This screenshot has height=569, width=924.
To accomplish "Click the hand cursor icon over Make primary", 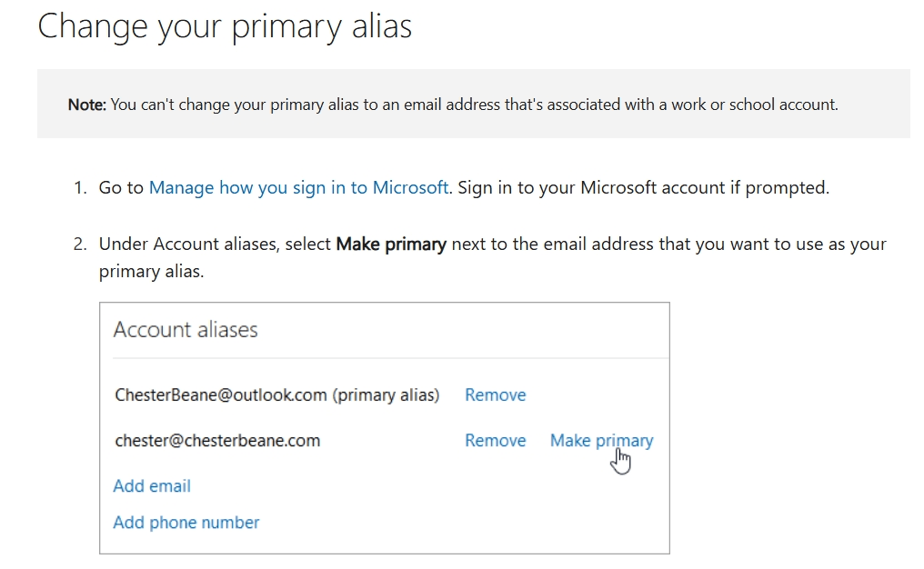I will pyautogui.click(x=620, y=461).
